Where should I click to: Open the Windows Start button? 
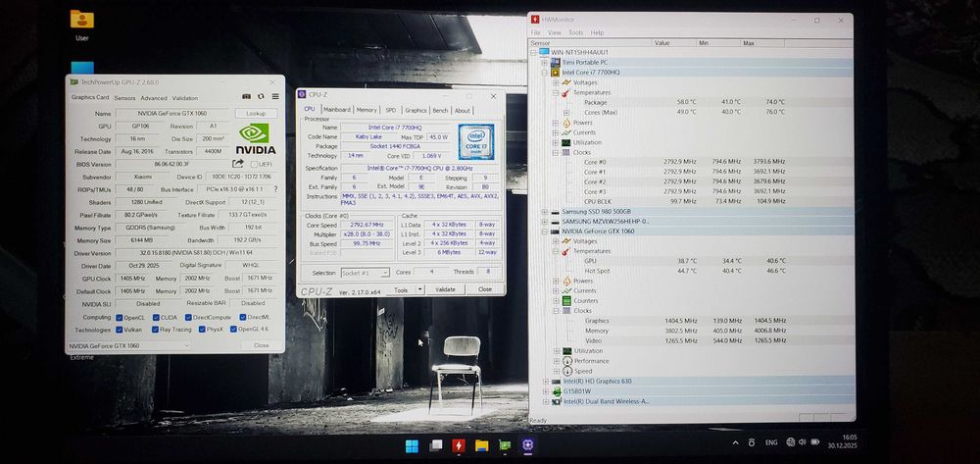412,446
